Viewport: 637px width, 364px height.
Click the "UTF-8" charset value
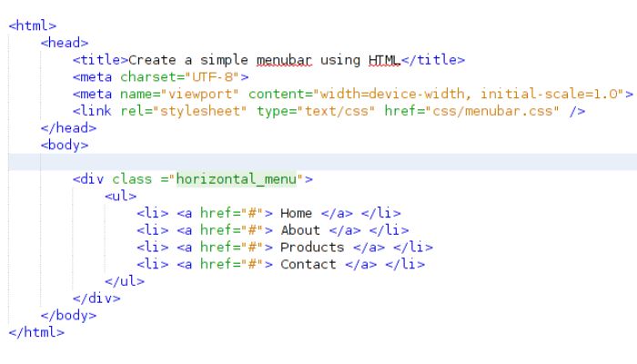point(212,76)
